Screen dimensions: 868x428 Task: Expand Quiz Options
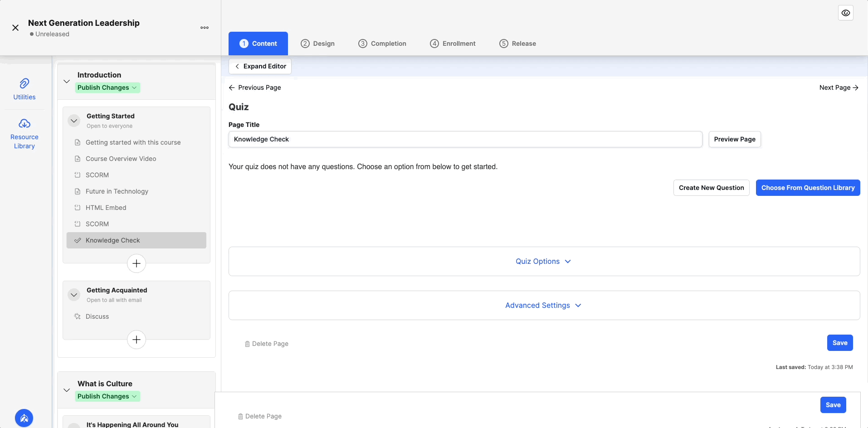pos(543,261)
